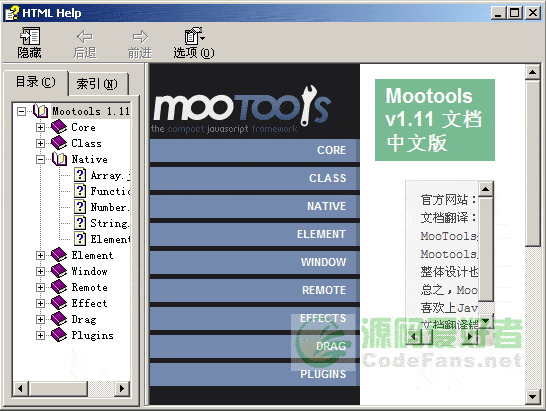Click the tree panel horizontal scrollbar thumb
The image size is (546, 411).
(58, 388)
